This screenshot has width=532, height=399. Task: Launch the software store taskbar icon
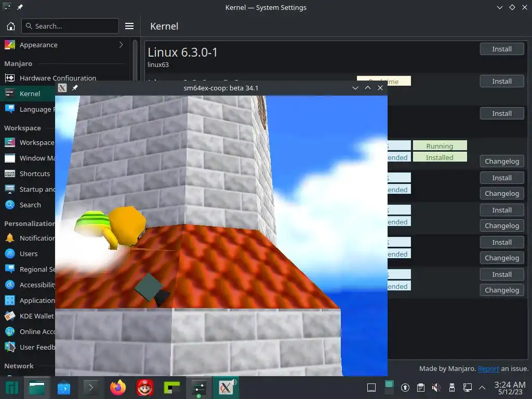(64, 388)
